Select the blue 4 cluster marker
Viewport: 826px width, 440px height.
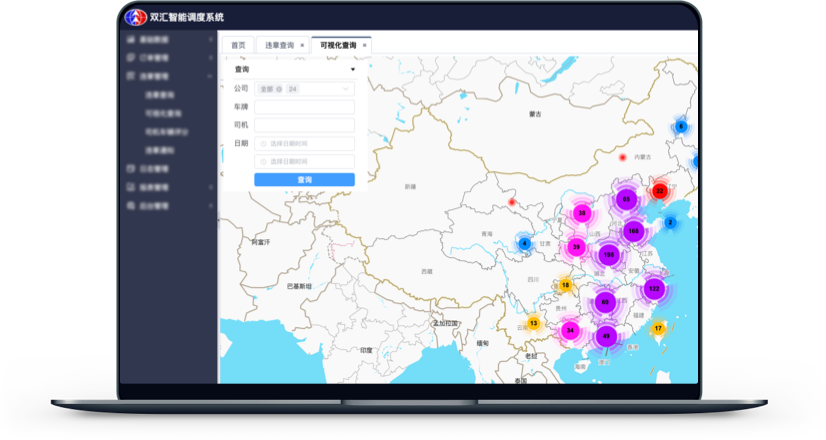tap(524, 243)
